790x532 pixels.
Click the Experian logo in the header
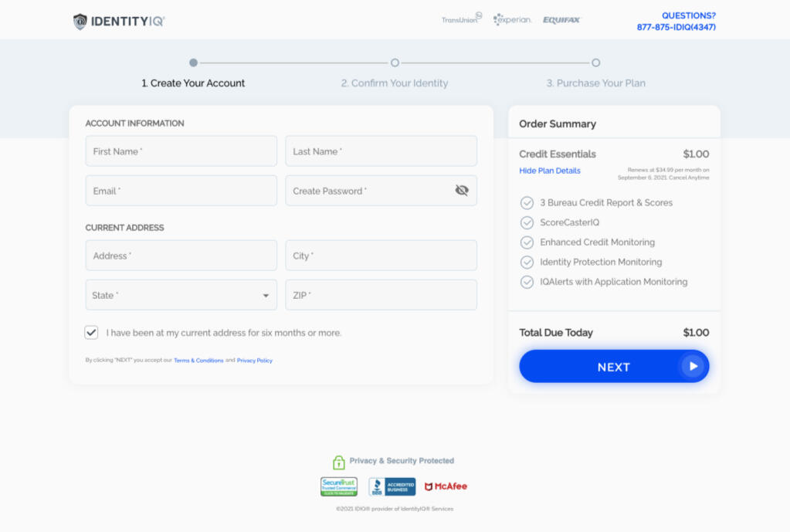coord(512,19)
